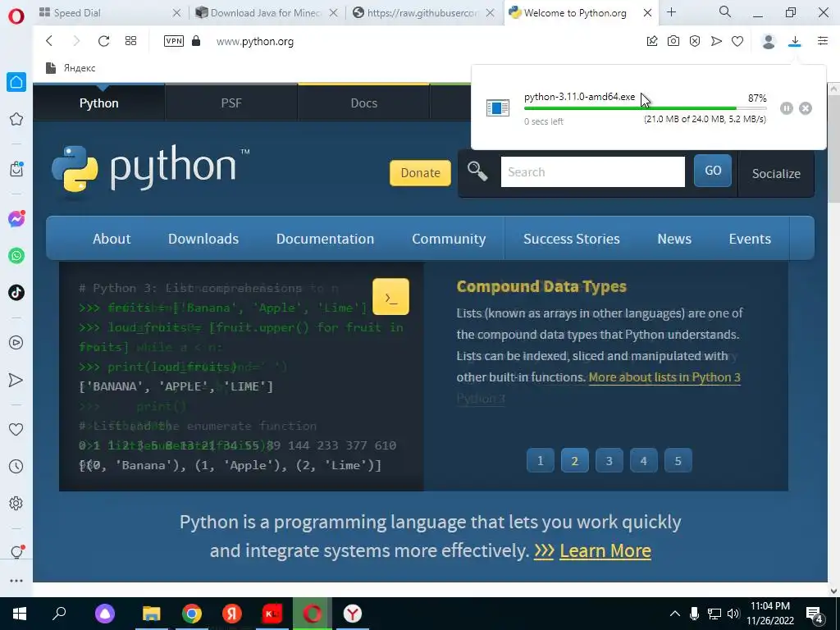Open the sidebar Settings gear icon
Screen dimensions: 840x630
(x=16, y=503)
